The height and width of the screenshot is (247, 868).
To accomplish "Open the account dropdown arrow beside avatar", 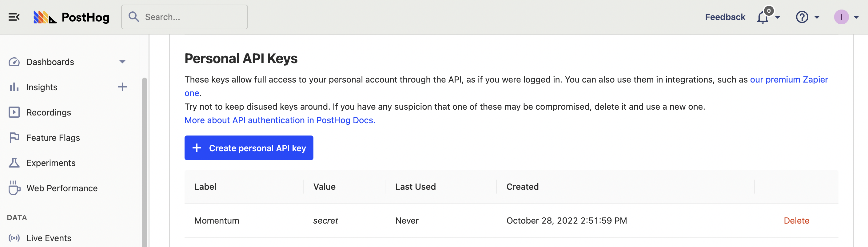I will pyautogui.click(x=856, y=17).
